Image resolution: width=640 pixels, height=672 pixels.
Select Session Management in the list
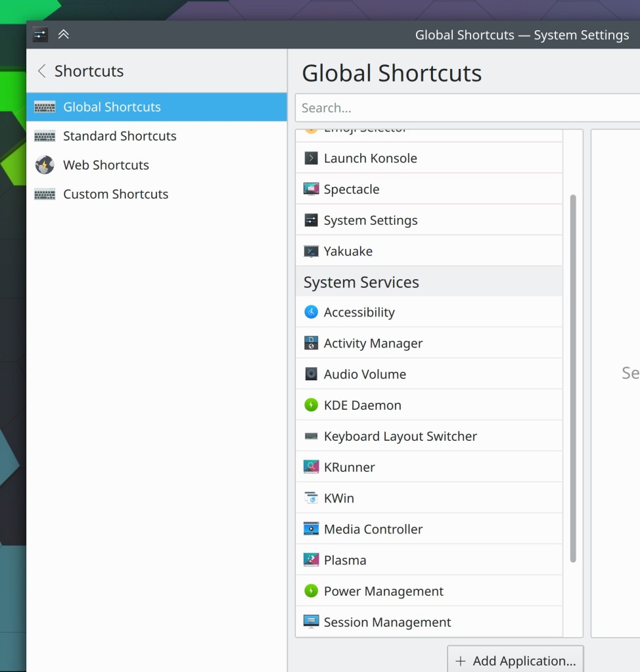(x=387, y=622)
